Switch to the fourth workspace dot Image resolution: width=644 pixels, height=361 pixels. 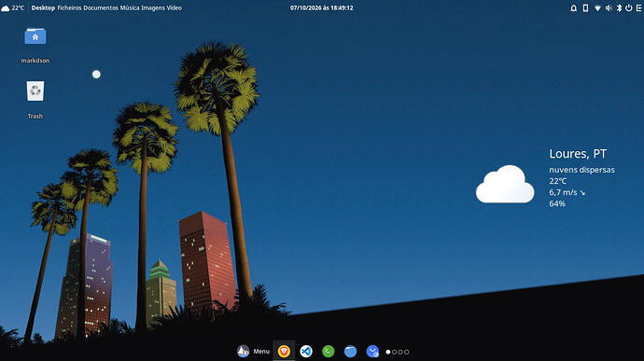click(x=407, y=352)
